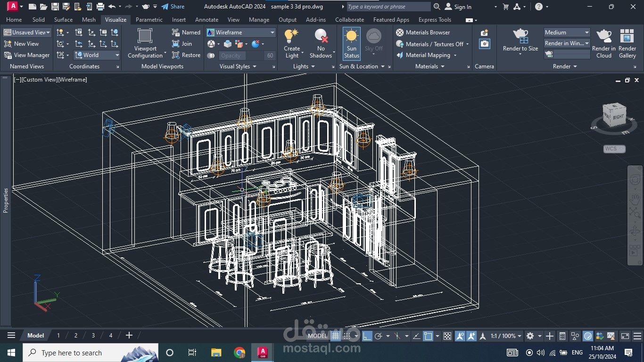Open the Render Gallery

coord(627,37)
